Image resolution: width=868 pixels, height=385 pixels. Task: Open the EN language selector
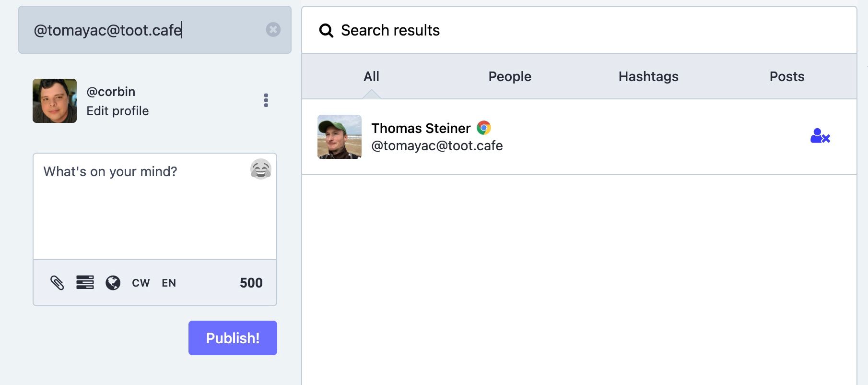(x=169, y=283)
